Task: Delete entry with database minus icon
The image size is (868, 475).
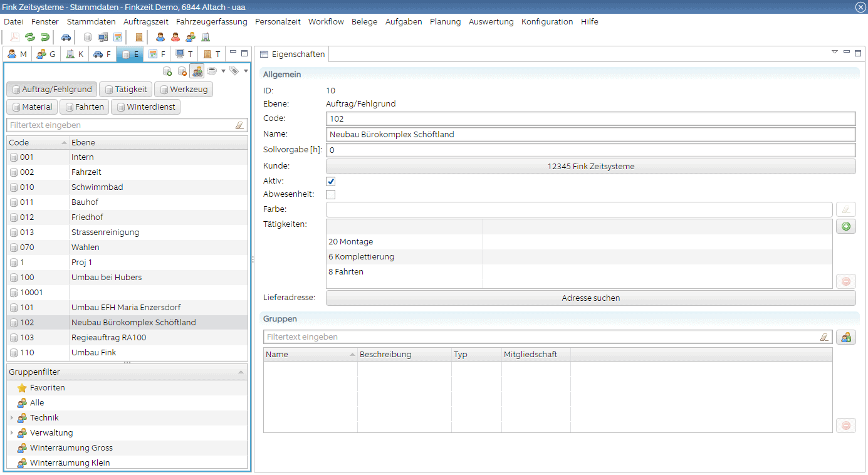Action: [x=182, y=71]
